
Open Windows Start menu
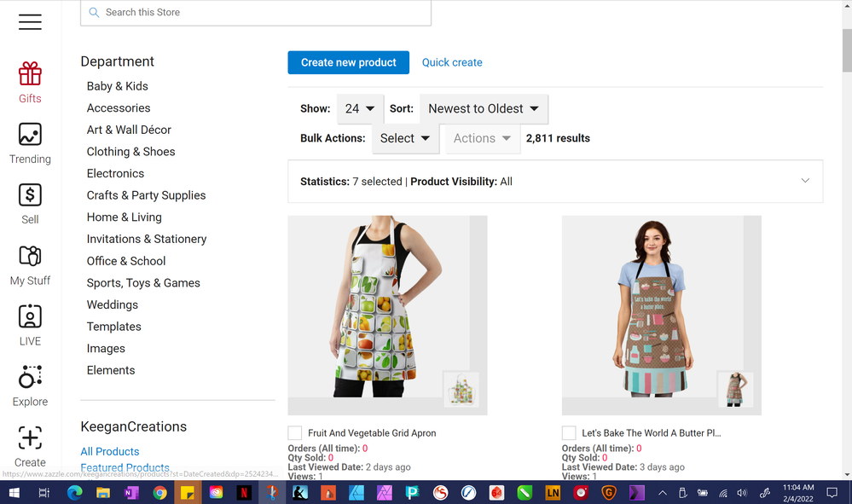(14, 493)
